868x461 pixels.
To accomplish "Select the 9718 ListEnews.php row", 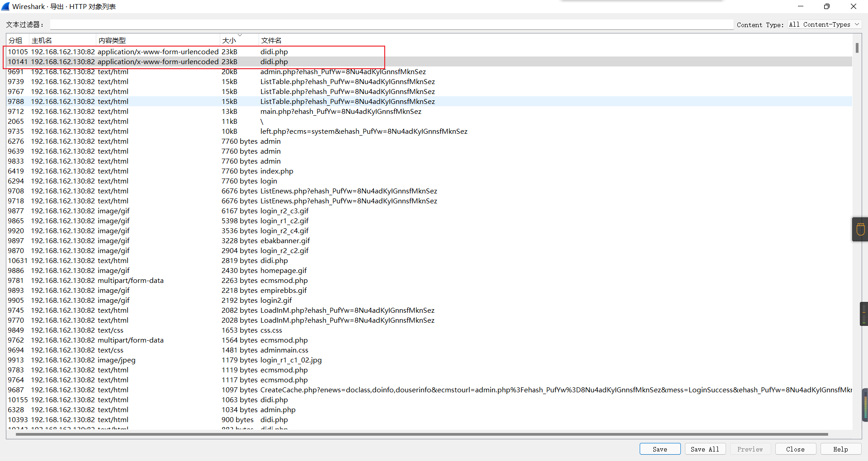I will [429, 201].
